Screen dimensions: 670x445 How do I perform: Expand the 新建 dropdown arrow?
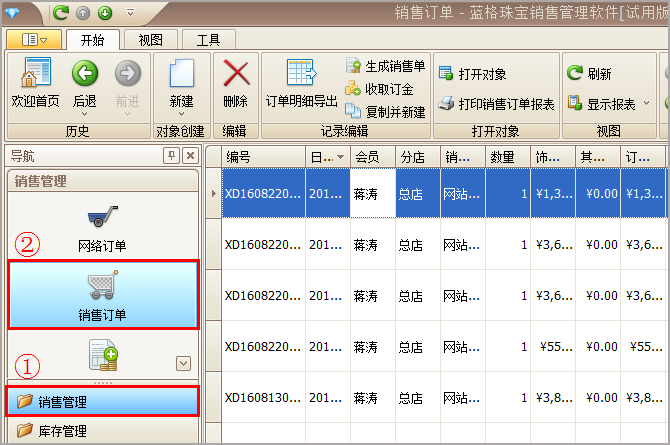coord(182,114)
